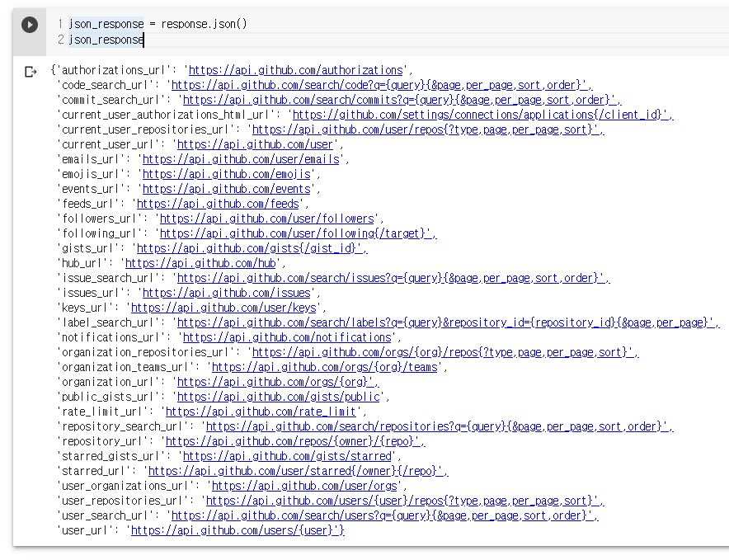Open the issue_search_url link

point(393,278)
